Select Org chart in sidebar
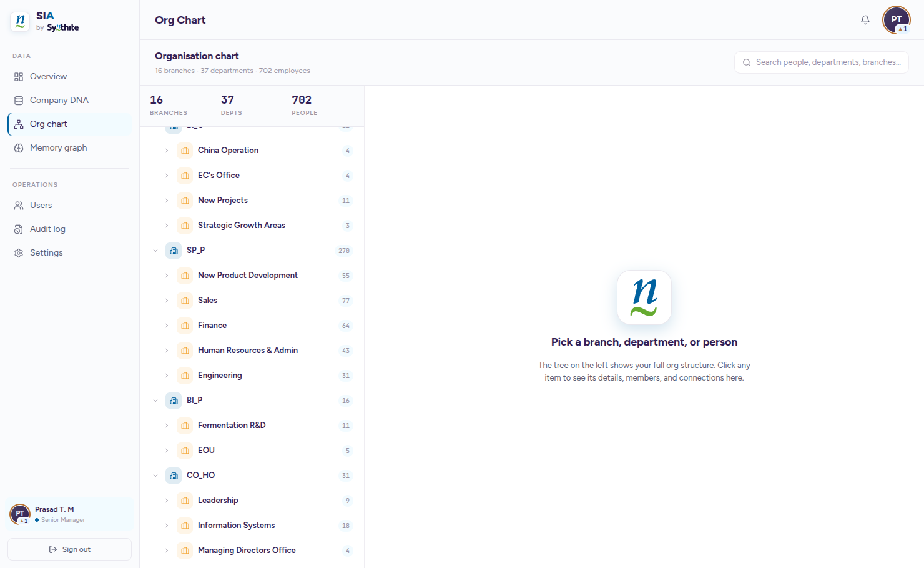 [x=69, y=124]
